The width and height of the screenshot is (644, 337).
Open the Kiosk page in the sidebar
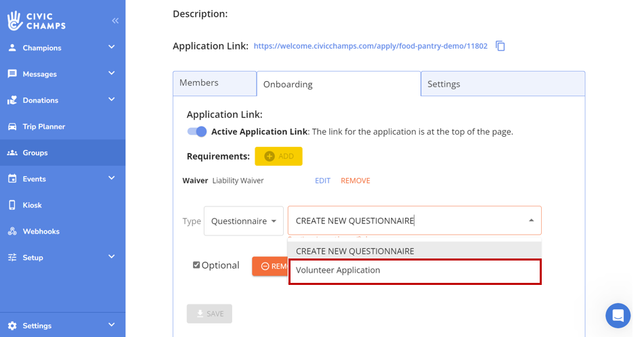32,205
